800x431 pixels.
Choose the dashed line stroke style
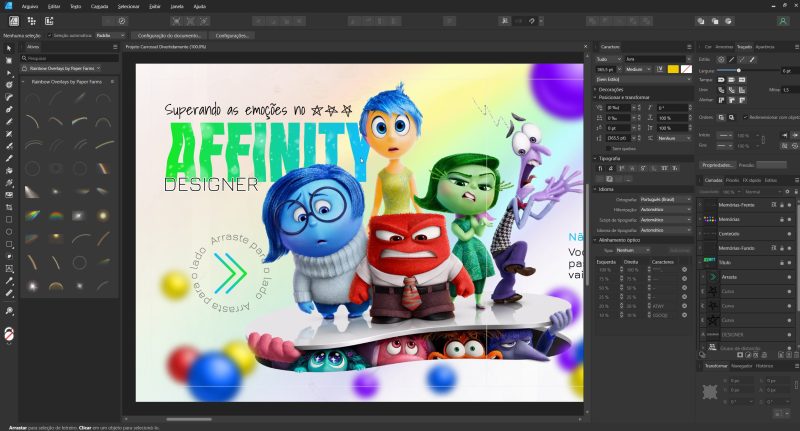[742, 60]
